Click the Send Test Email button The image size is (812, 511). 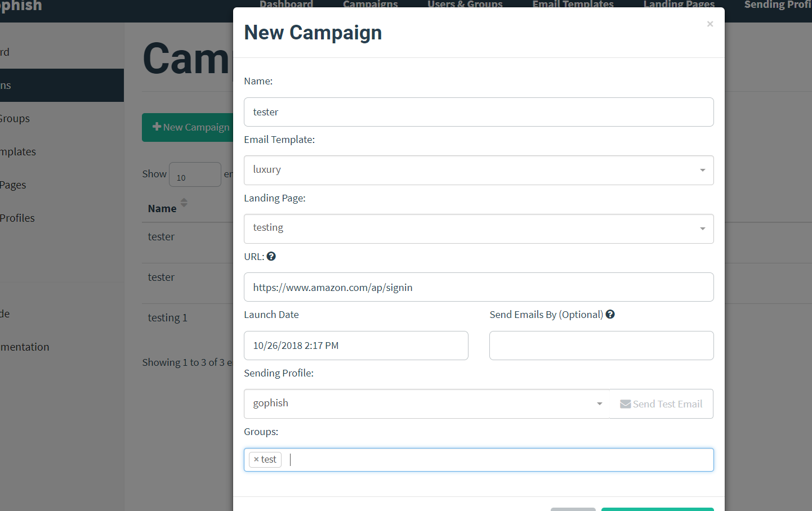[x=662, y=404]
